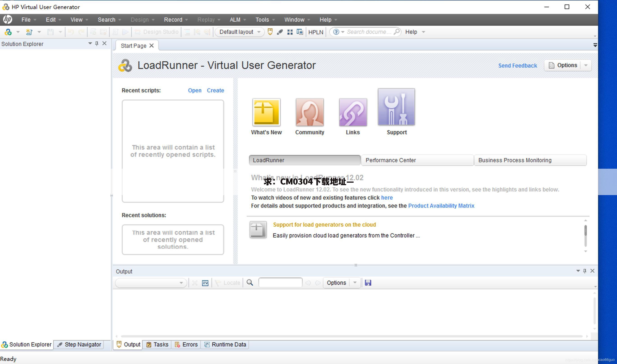Click the HP logo in menu bar
The image size is (617, 364).
point(8,19)
